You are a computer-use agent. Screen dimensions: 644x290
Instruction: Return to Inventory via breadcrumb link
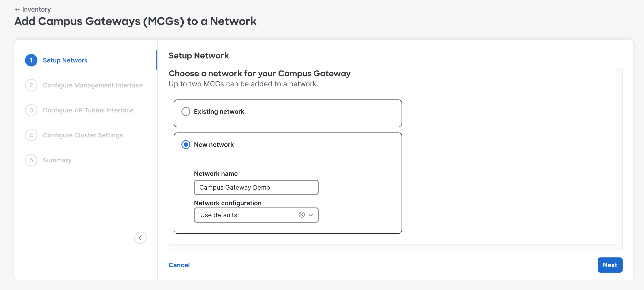37,10
